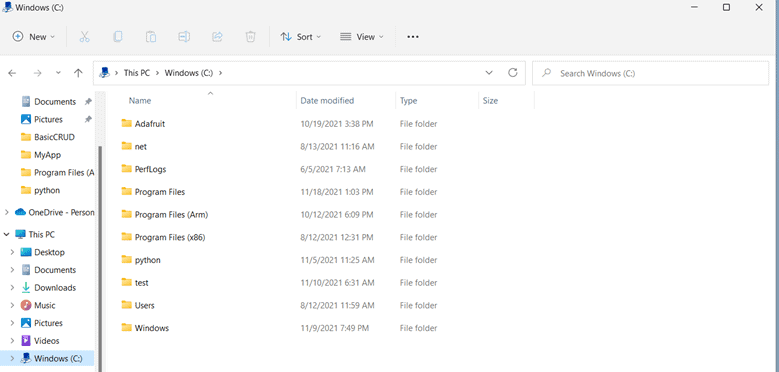Click the Share icon in toolbar
779x372 pixels.
pyautogui.click(x=217, y=37)
